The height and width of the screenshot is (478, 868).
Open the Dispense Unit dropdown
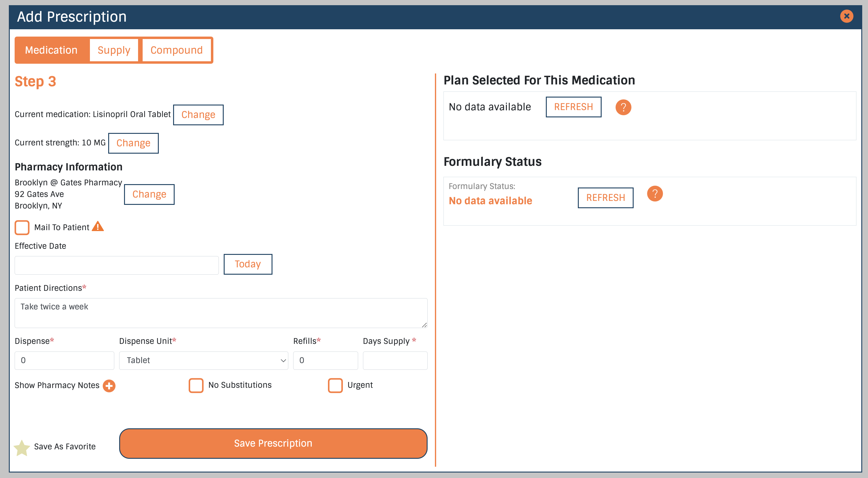[203, 360]
